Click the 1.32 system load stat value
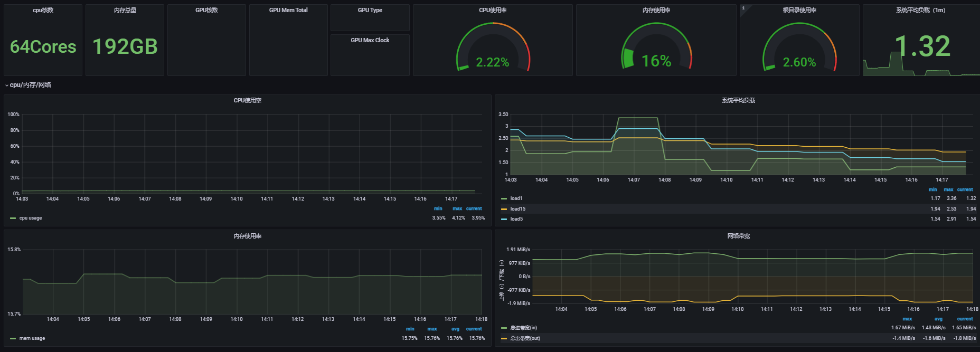This screenshot has height=352, width=980. (922, 46)
